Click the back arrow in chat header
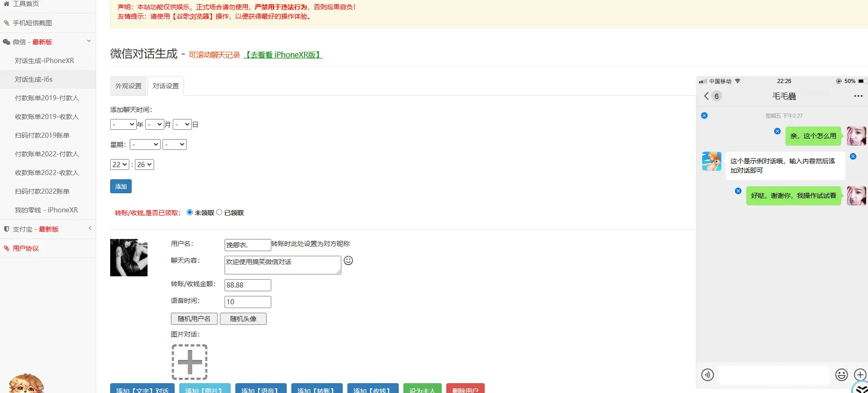Viewport: 868px width, 393px height. (706, 96)
